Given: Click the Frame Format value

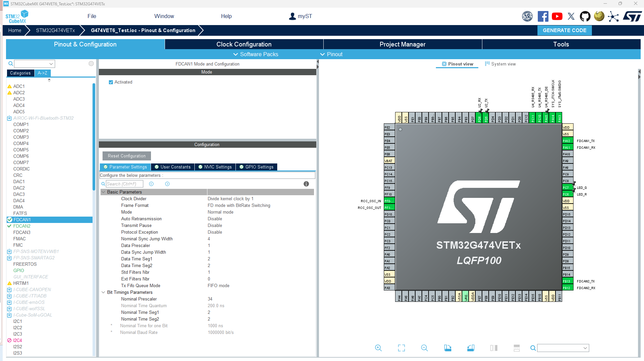Looking at the screenshot, I should [239, 206].
